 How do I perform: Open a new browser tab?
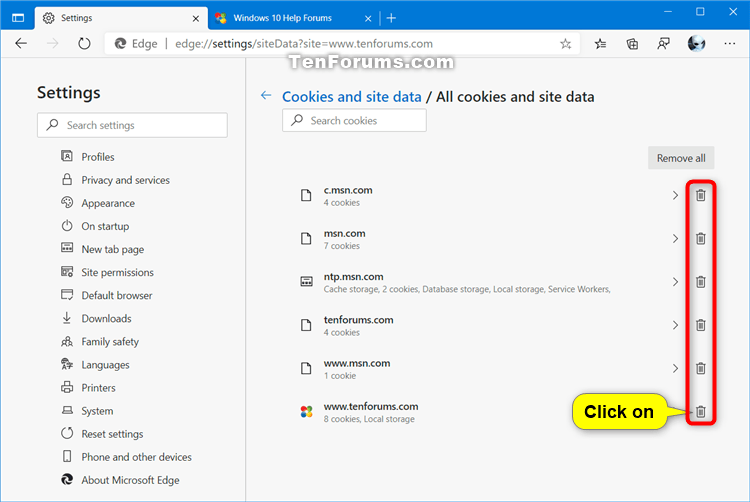pos(391,18)
